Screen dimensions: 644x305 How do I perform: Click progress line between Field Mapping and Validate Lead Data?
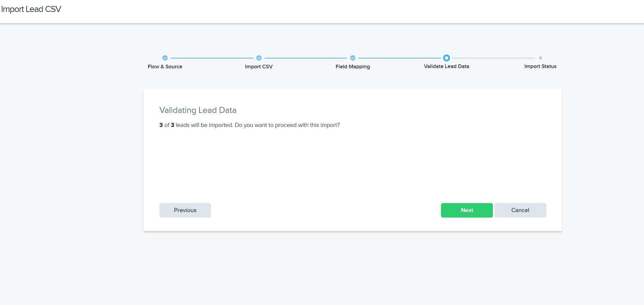click(x=399, y=58)
